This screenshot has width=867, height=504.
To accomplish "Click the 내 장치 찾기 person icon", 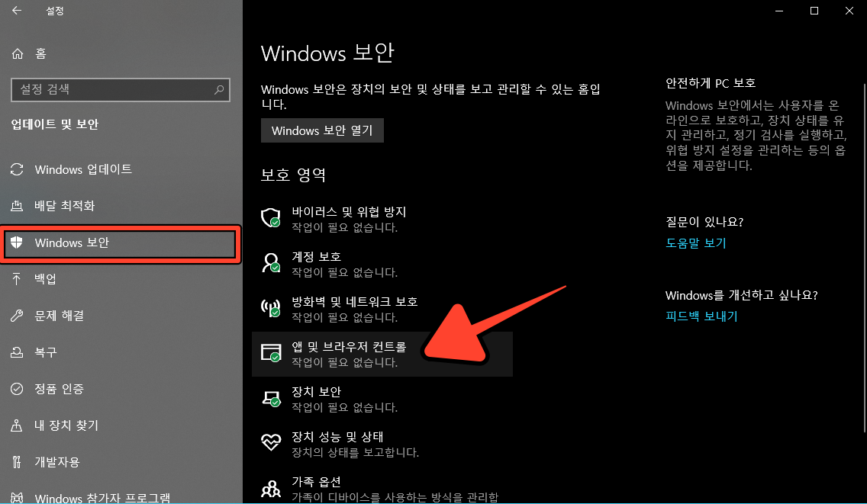I will (17, 425).
